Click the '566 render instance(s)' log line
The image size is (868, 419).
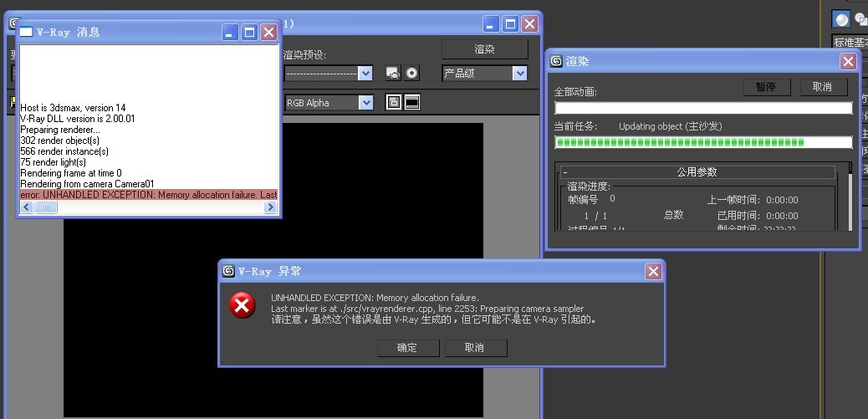64,151
